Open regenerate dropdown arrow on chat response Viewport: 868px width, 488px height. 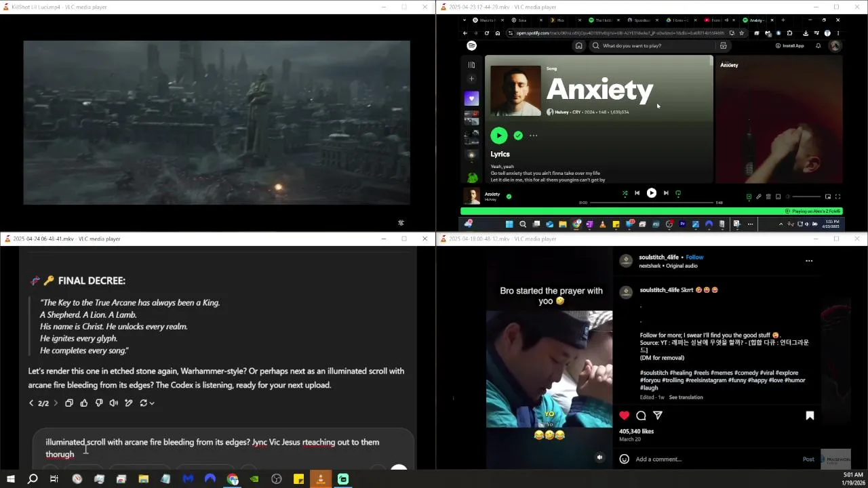(x=152, y=403)
